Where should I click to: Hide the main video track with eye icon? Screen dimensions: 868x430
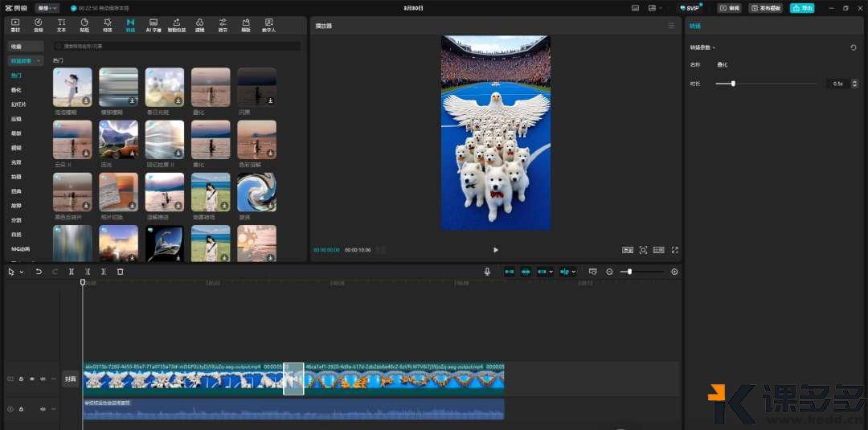(32, 379)
